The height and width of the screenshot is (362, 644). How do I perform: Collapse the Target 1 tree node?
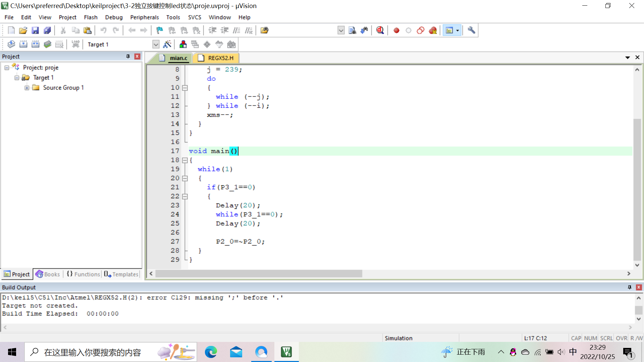16,78
